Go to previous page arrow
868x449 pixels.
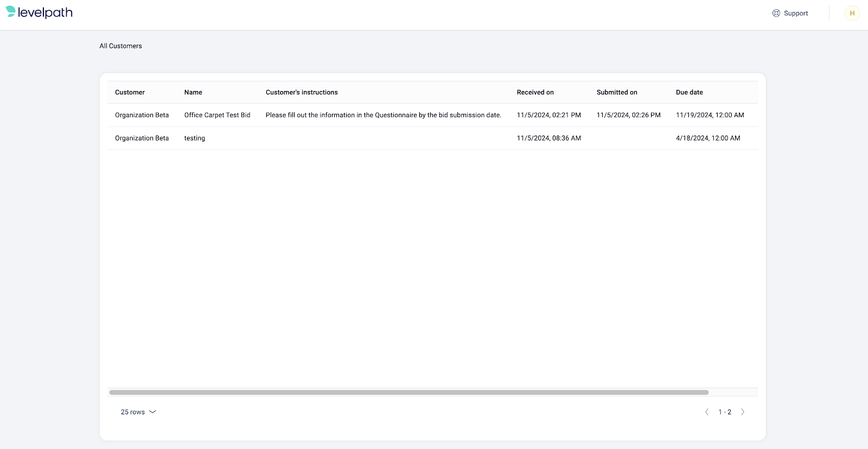(706, 412)
